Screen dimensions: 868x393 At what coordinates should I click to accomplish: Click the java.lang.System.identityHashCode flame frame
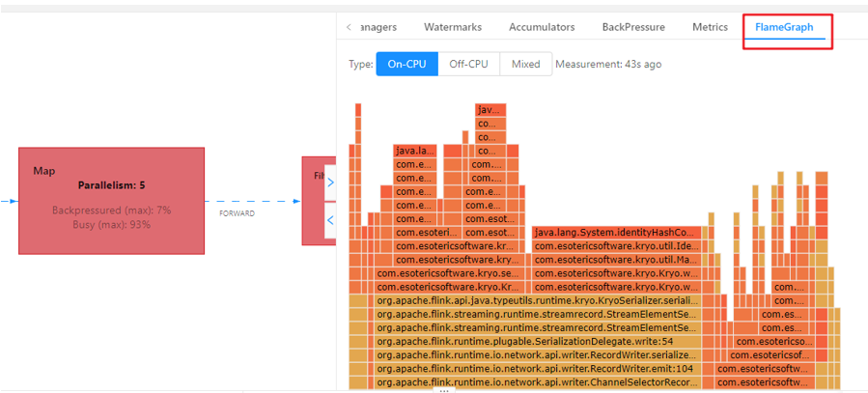point(615,233)
